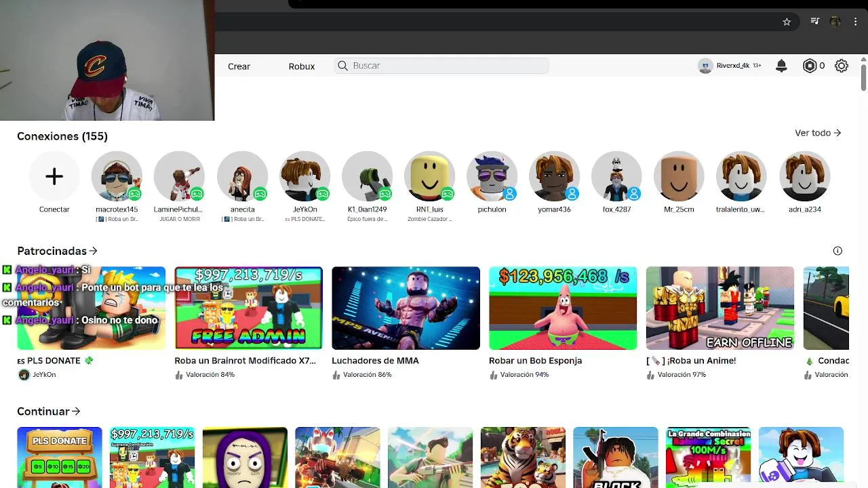Open anecita's avatar
The width and height of the screenshot is (868, 488).
click(242, 176)
